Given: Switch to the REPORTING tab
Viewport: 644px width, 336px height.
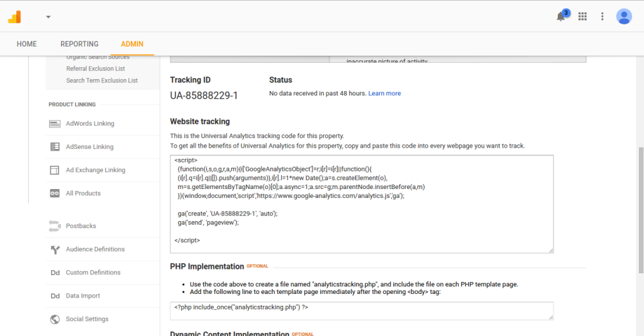Looking at the screenshot, I should click(79, 44).
